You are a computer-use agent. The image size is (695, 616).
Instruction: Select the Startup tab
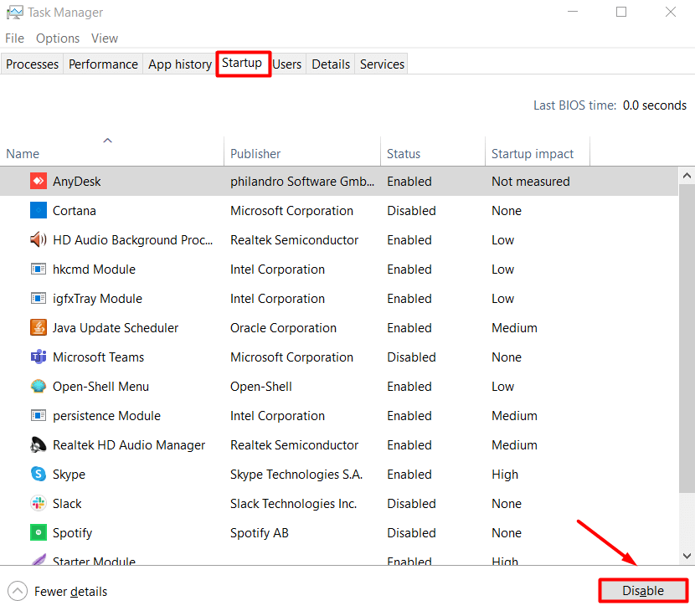tap(242, 63)
